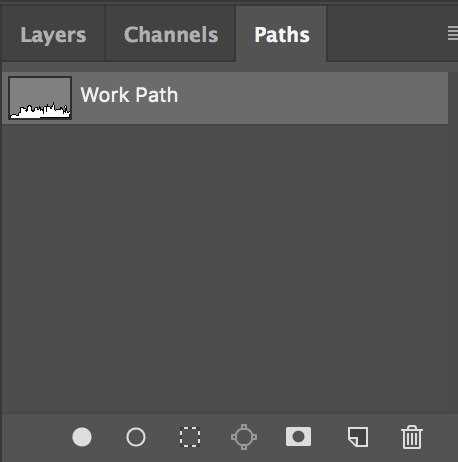Viewport: 458px width, 462px height.
Task: Add a mask using the mask icon
Action: 298,436
